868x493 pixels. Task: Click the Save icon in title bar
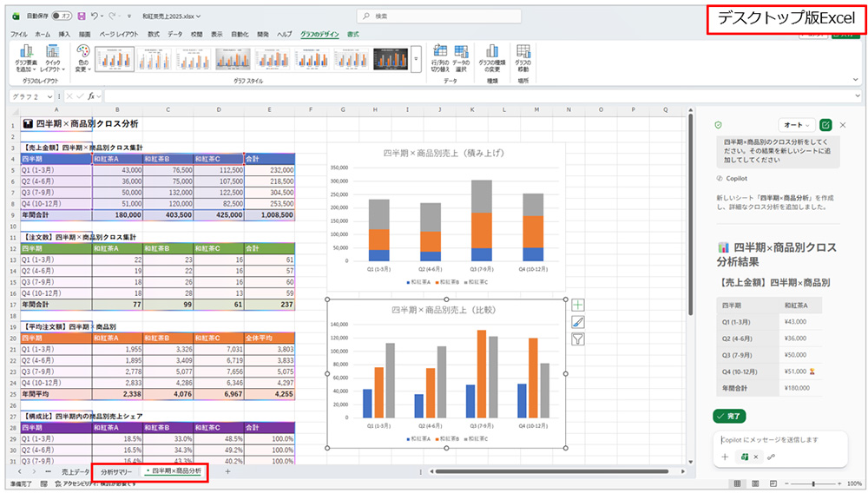coord(81,16)
